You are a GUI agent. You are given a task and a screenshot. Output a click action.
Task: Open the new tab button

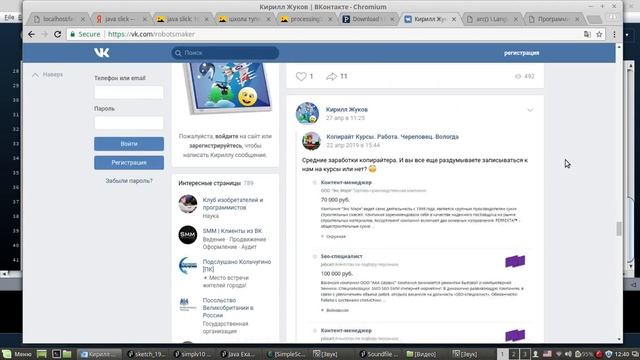[x=594, y=19]
